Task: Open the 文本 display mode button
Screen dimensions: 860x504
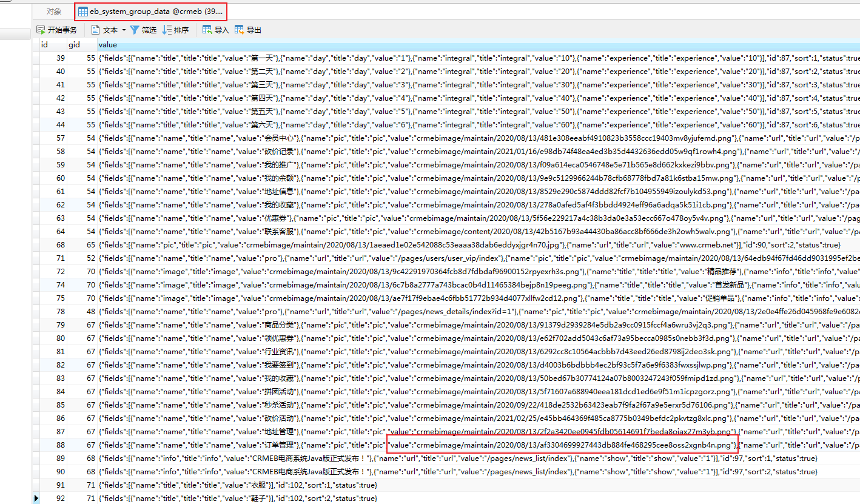Action: tap(104, 30)
